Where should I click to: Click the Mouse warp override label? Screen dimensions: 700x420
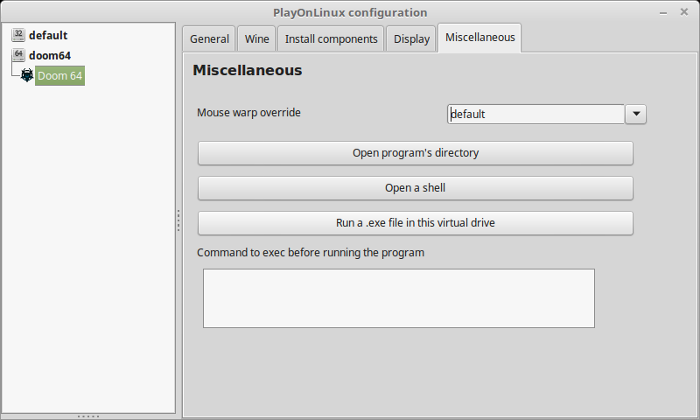coord(249,112)
